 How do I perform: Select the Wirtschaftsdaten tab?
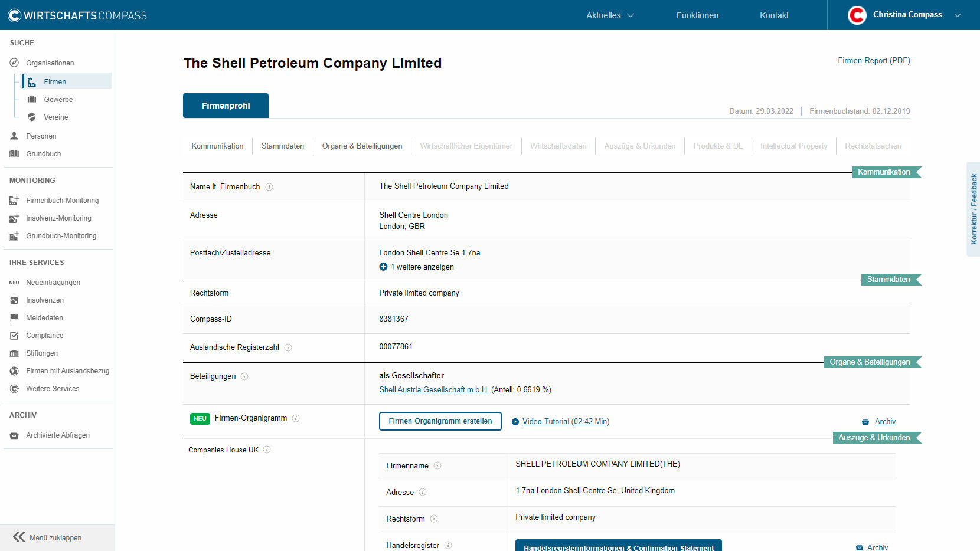558,146
